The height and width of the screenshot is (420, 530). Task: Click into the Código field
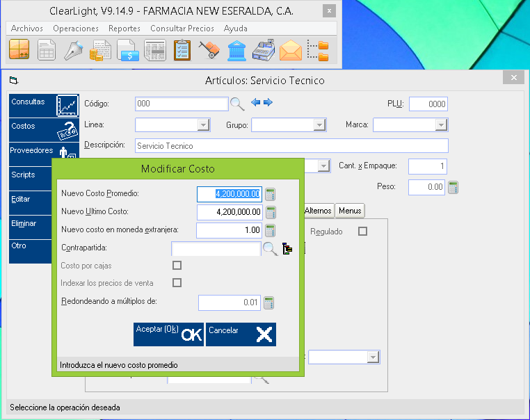[x=182, y=104]
